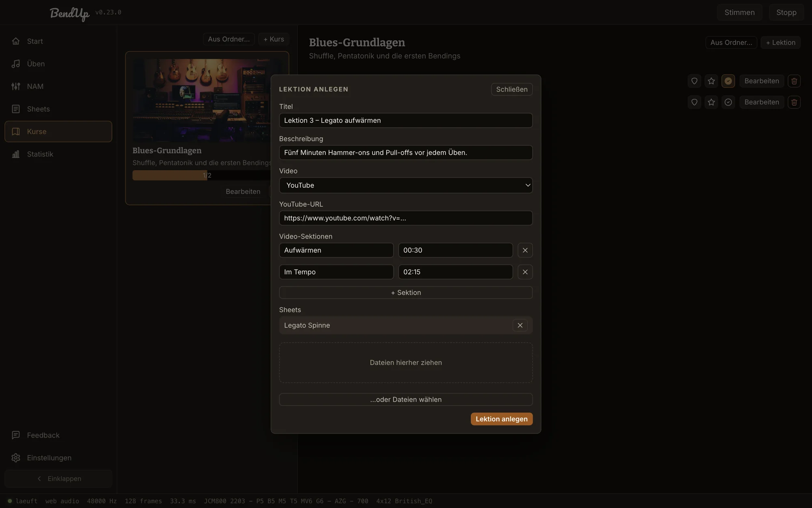Open the Video source dropdown
812x508 pixels.
406,185
